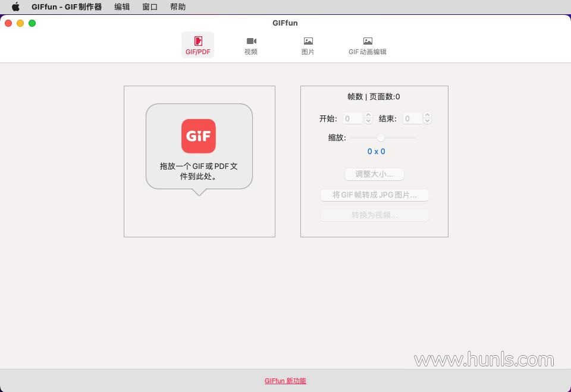Screen dimensions: 571x392
Task: Open the GIFfun 新功能 link
Action: tap(285, 381)
